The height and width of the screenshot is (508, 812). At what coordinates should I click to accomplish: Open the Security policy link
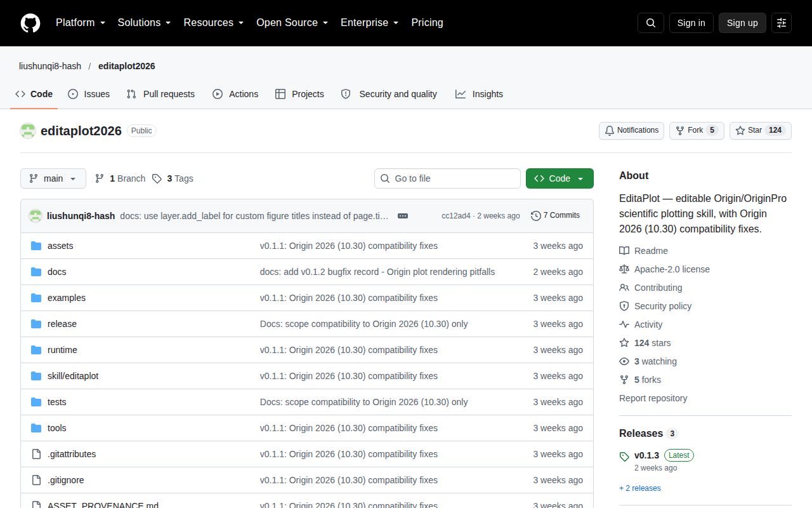click(655, 306)
